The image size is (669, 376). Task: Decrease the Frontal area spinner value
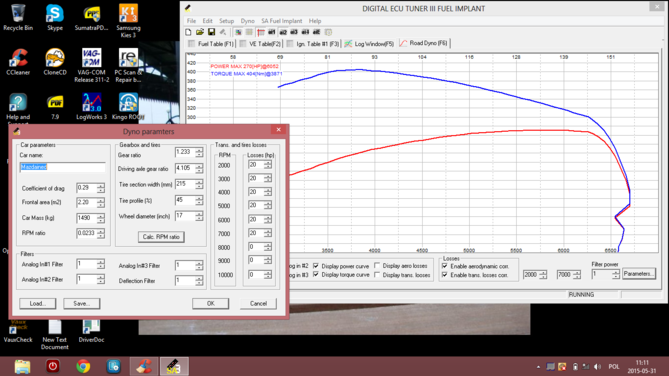click(101, 205)
